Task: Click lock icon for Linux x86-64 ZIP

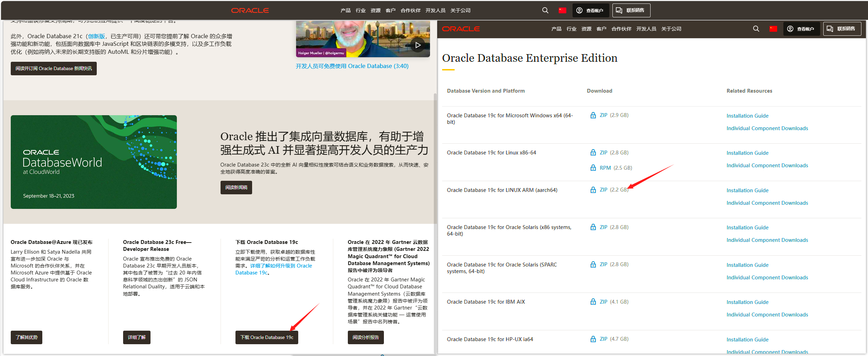Action: (593, 153)
